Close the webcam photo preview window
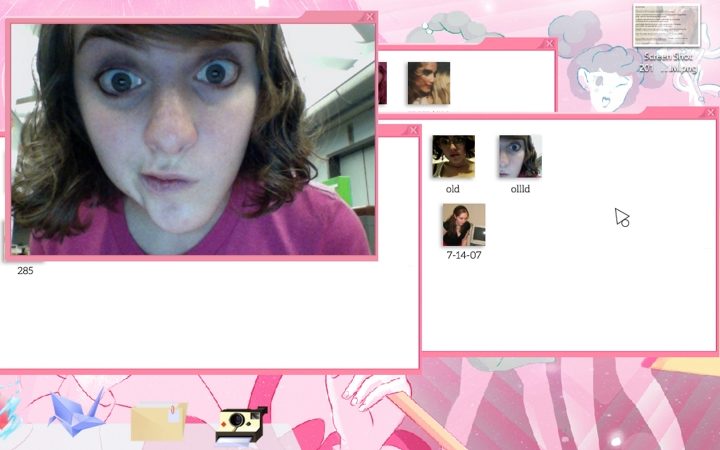 [x=369, y=17]
